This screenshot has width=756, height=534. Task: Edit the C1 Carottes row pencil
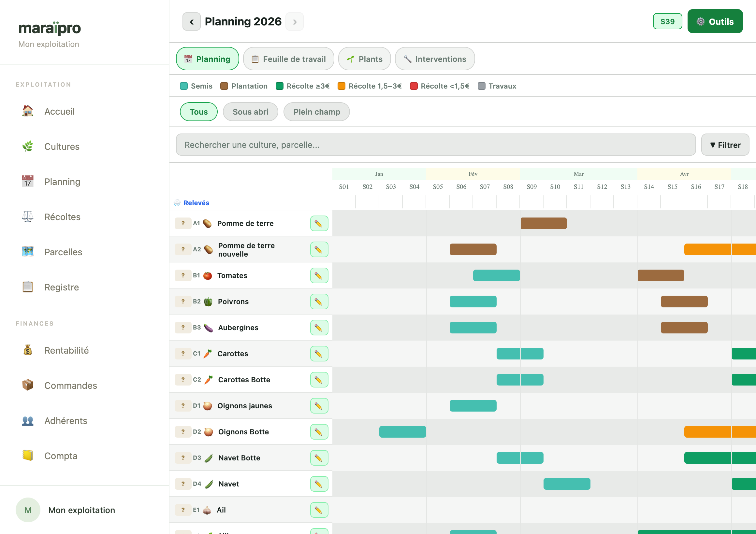pyautogui.click(x=319, y=354)
